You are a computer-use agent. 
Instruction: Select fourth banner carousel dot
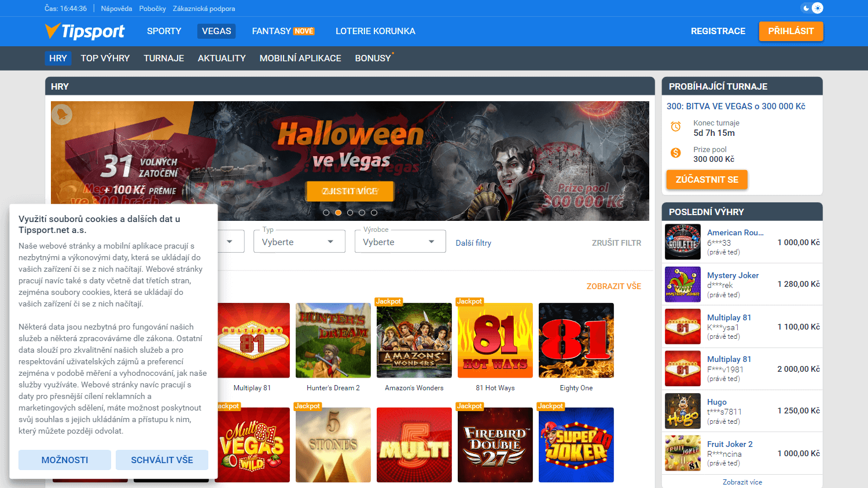coord(362,213)
